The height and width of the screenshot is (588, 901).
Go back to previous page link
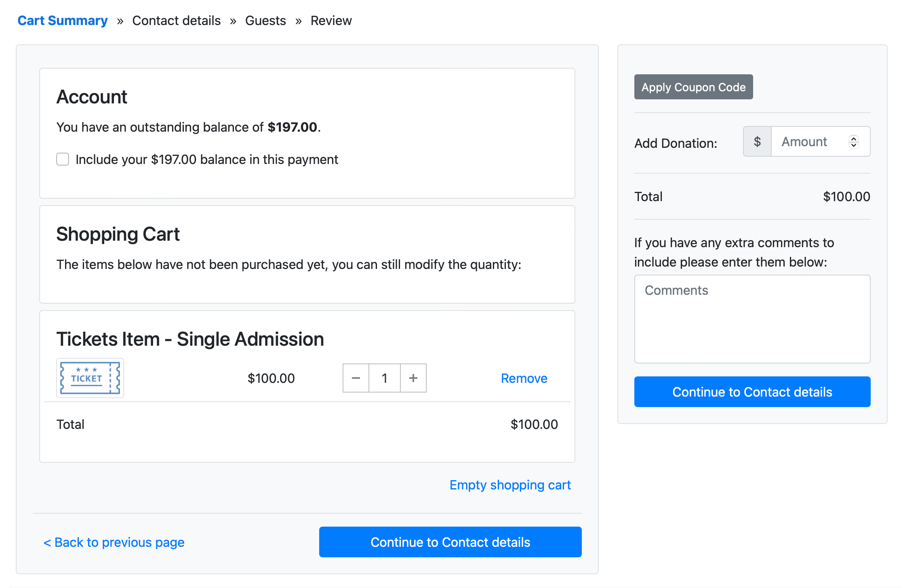(x=114, y=542)
